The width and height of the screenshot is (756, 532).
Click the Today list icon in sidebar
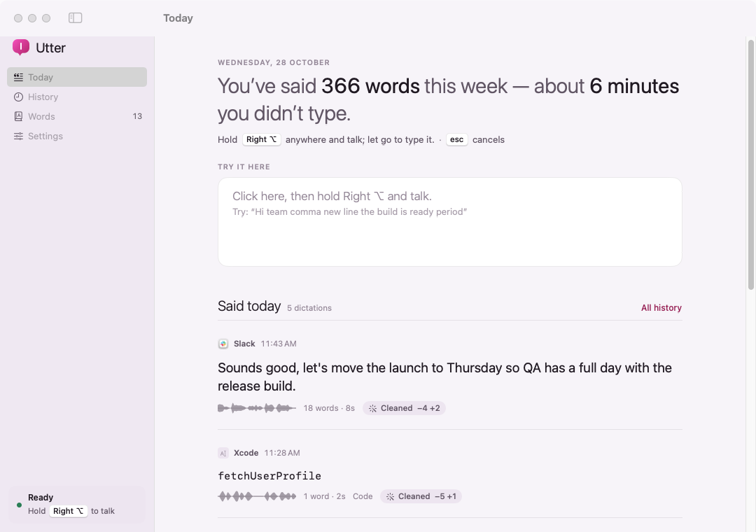(18, 77)
